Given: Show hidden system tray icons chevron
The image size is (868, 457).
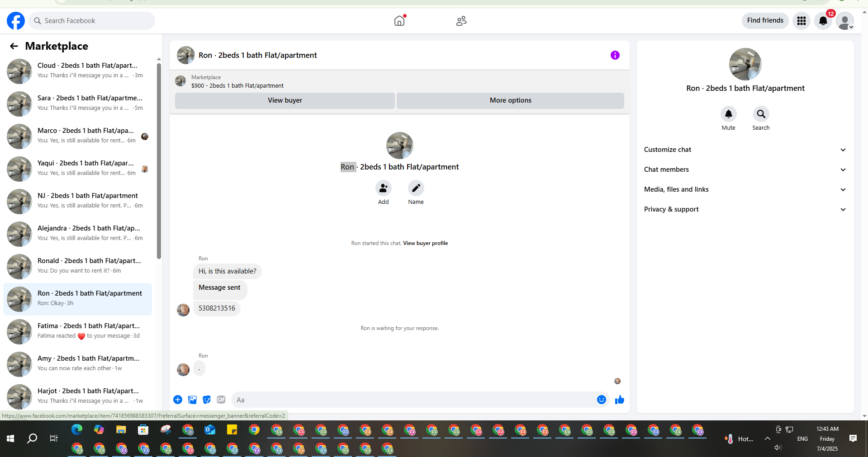Looking at the screenshot, I should coord(768,438).
